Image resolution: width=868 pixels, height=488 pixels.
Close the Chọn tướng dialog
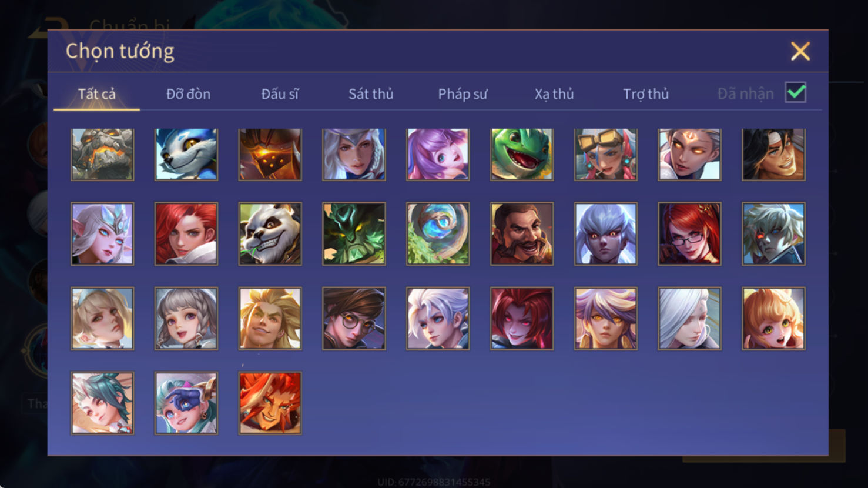pyautogui.click(x=800, y=51)
